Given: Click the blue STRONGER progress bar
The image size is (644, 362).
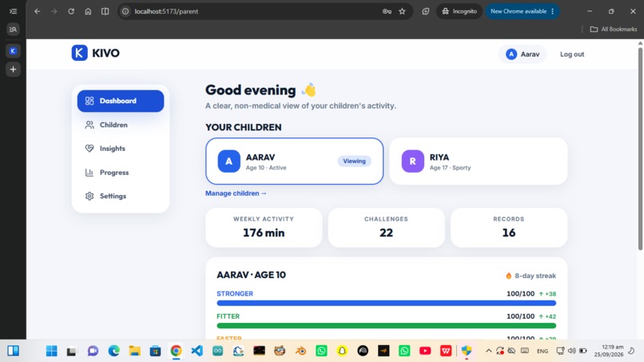Looking at the screenshot, I should (x=386, y=303).
